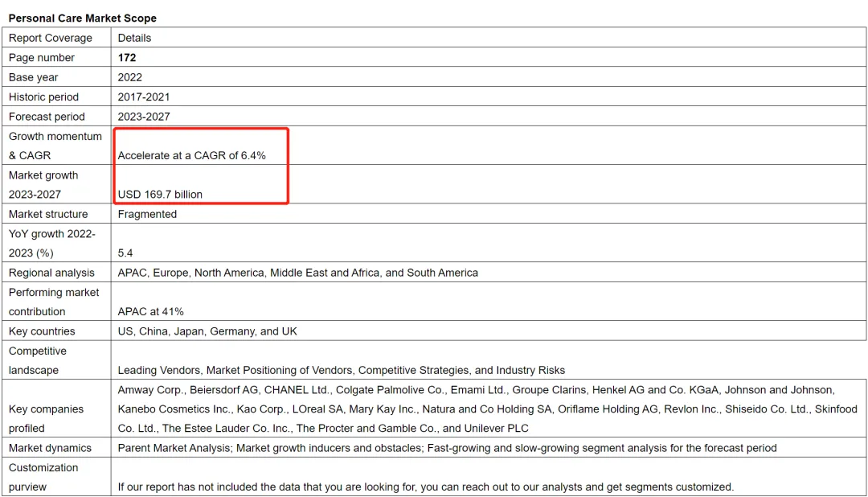Image resolution: width=868 pixels, height=497 pixels.
Task: Click the 'APAC at 41%' cell
Action: 150,311
